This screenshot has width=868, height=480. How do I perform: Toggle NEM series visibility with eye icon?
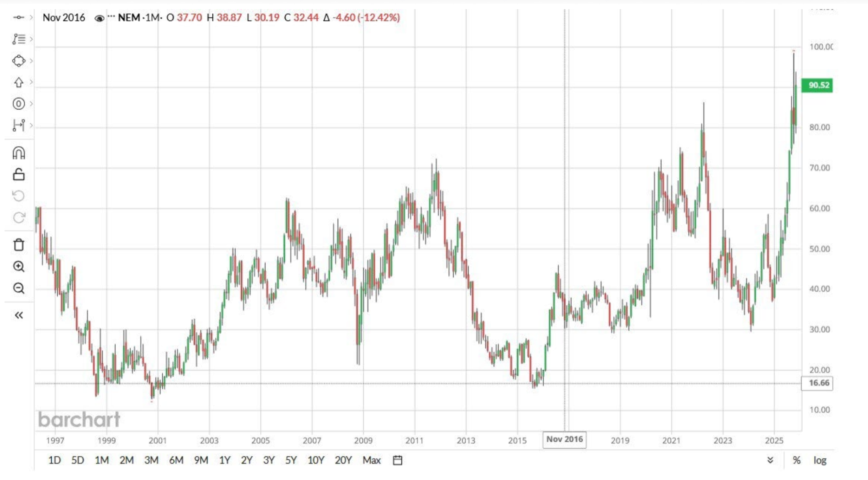(x=99, y=18)
